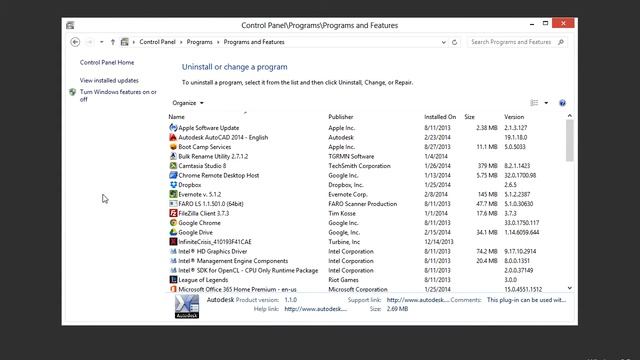
Task: Click the Dropbox program icon
Action: [173, 184]
